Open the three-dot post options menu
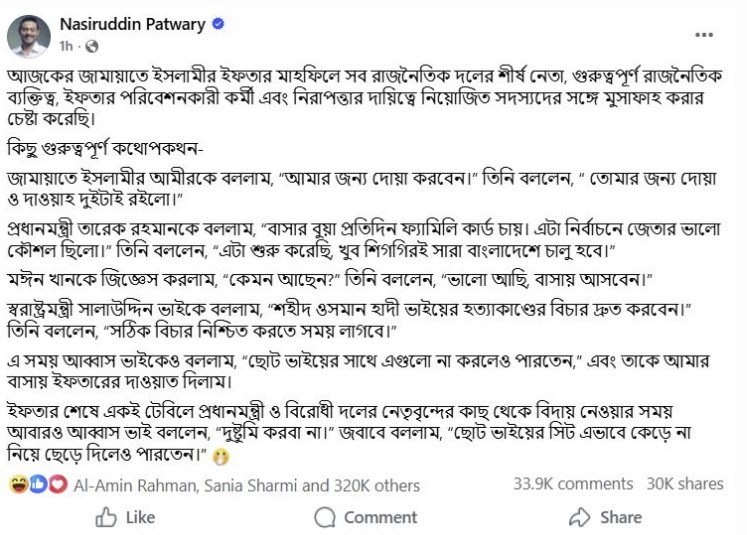747x535 pixels. (704, 37)
